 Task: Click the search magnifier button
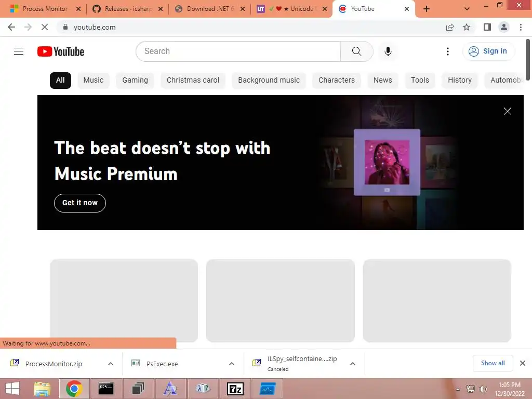(356, 51)
